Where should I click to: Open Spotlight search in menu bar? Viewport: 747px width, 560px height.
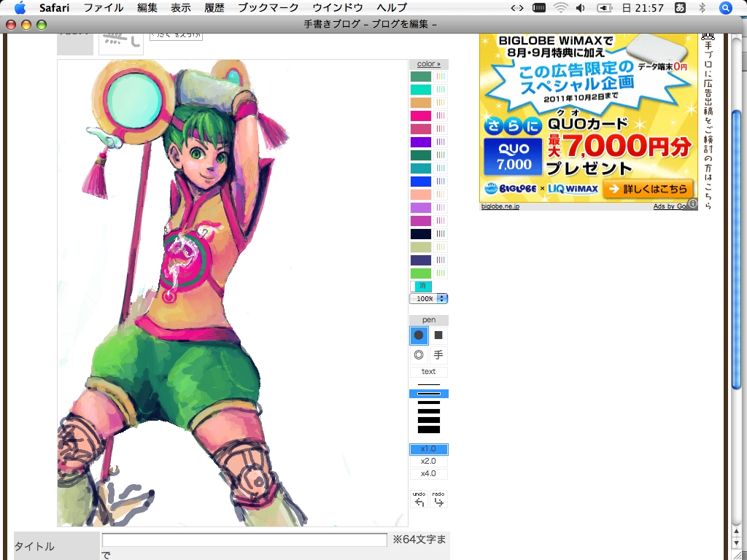pos(725,8)
